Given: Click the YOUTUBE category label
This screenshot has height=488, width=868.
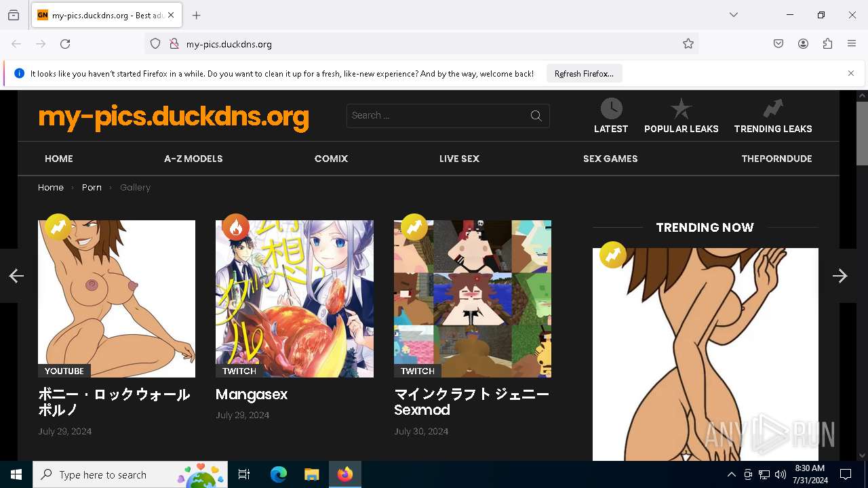Looking at the screenshot, I should (x=64, y=371).
